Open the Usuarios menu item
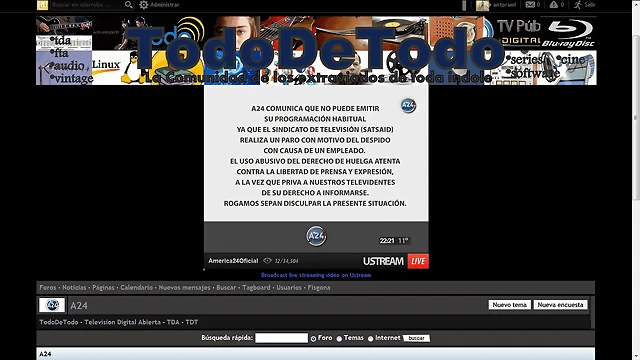Image resolution: width=640 pixels, height=360 pixels. 289,287
